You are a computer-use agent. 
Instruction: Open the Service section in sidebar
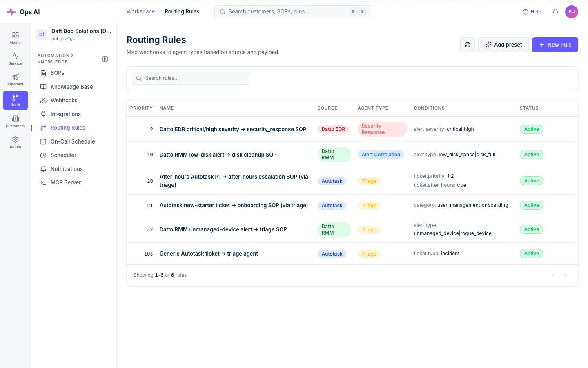(16, 59)
